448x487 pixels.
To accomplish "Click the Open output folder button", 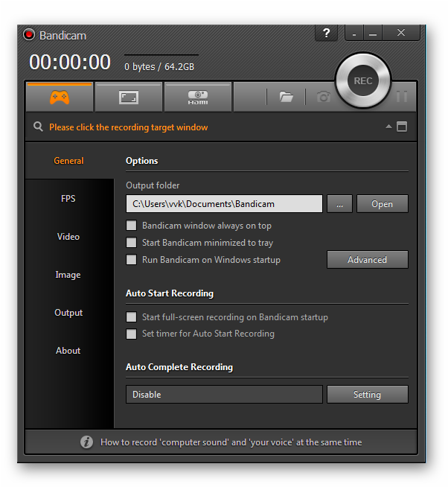I will [383, 204].
